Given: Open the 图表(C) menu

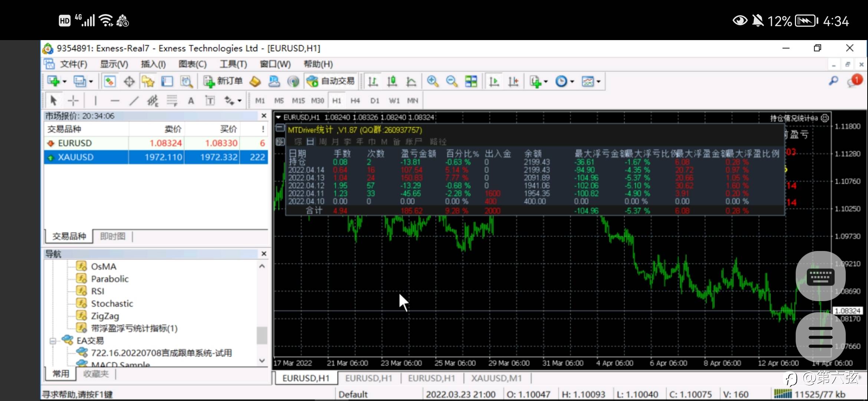Looking at the screenshot, I should [x=193, y=64].
